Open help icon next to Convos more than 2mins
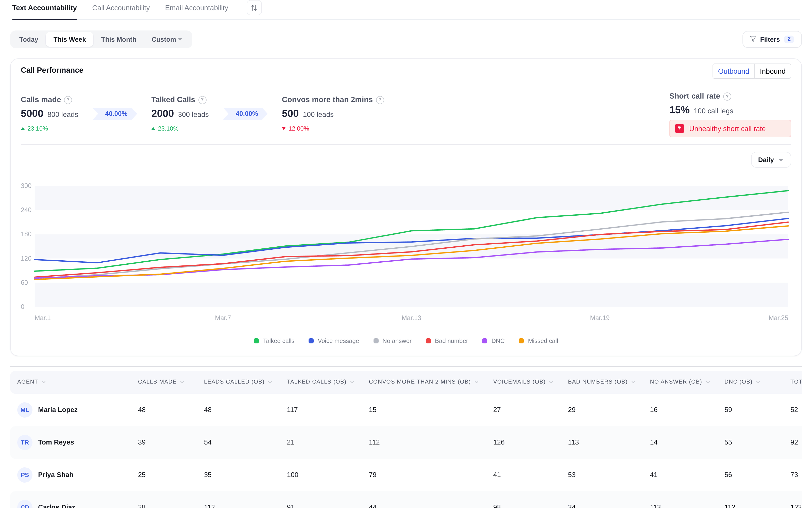Viewport: 812px width, 508px height. [380, 100]
